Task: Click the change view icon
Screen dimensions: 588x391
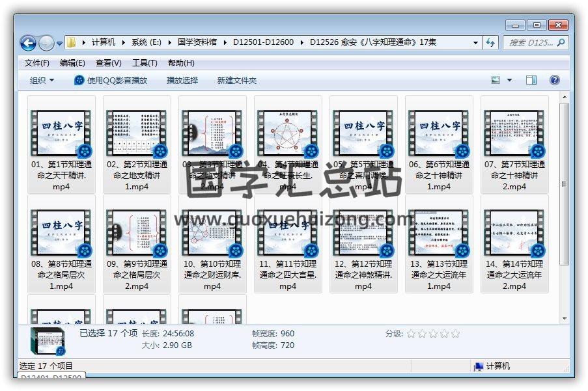Action: point(496,80)
